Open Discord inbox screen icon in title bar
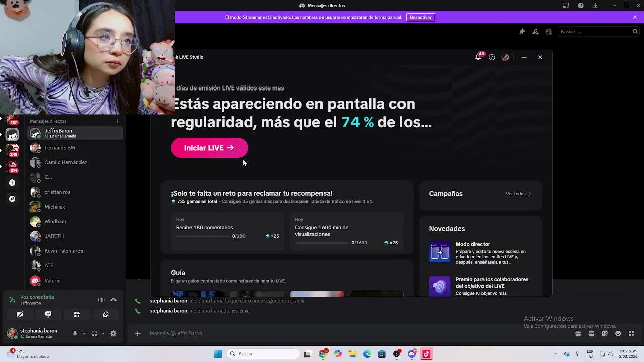 point(566,6)
